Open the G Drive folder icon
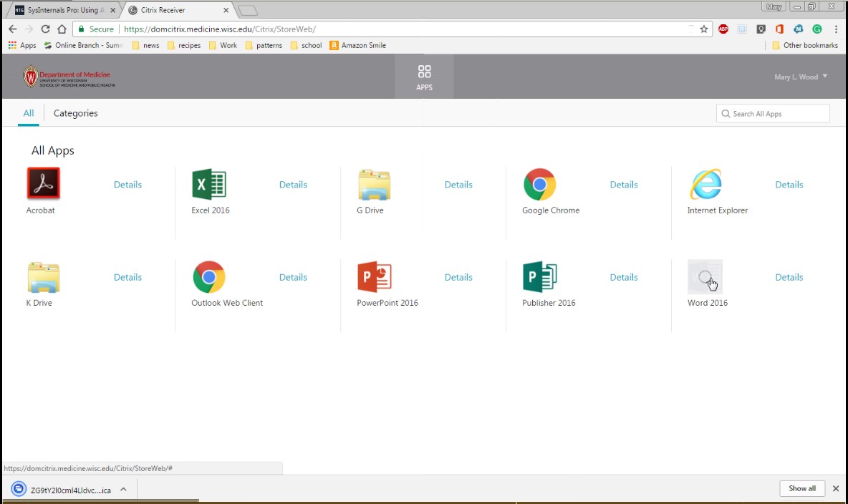Screen dimensions: 848x504 [x=375, y=185]
